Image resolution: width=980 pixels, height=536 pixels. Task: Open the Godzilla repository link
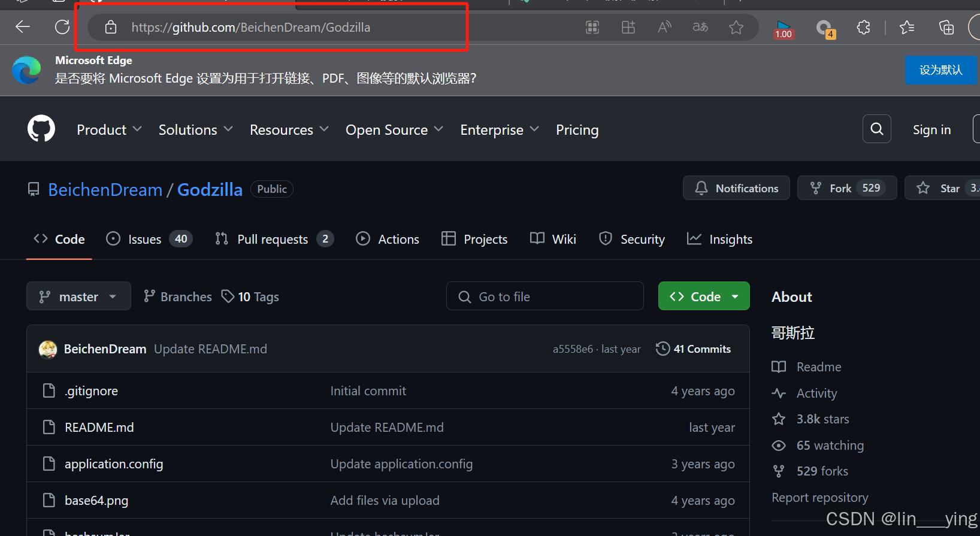[210, 190]
